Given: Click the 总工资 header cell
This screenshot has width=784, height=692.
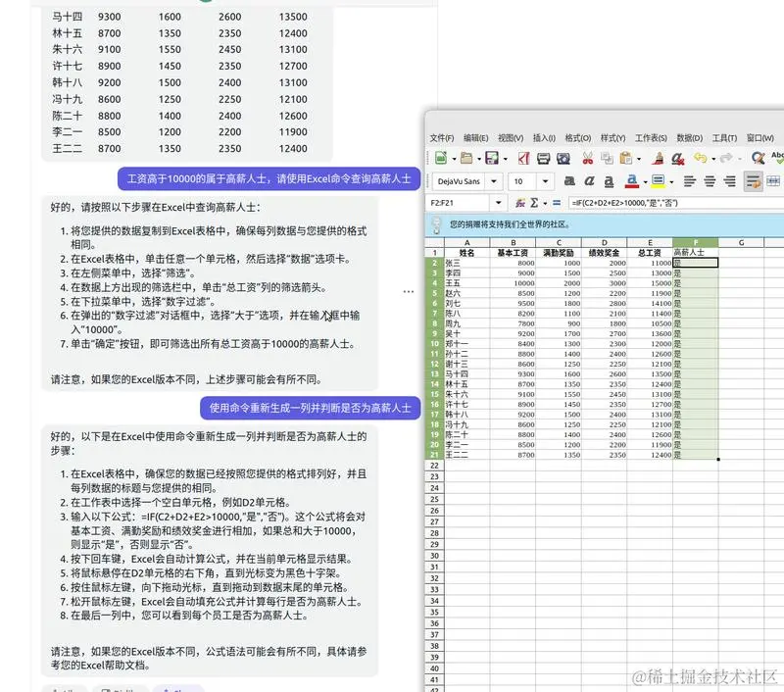Looking at the screenshot, I should (x=650, y=253).
